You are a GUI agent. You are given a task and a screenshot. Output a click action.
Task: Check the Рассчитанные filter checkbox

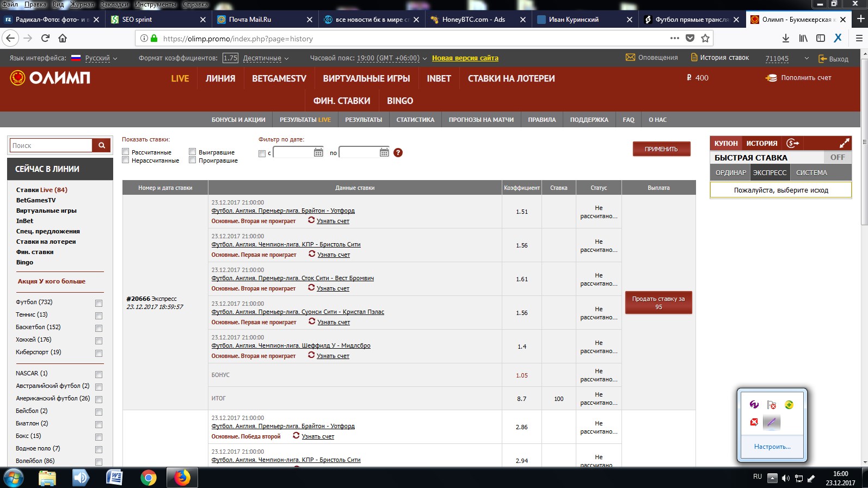click(126, 152)
